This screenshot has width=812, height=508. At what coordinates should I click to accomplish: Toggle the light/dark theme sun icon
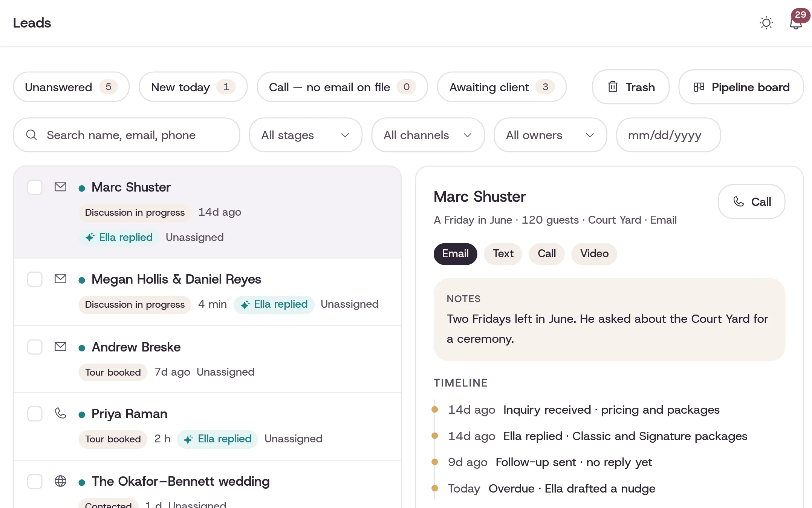click(766, 23)
